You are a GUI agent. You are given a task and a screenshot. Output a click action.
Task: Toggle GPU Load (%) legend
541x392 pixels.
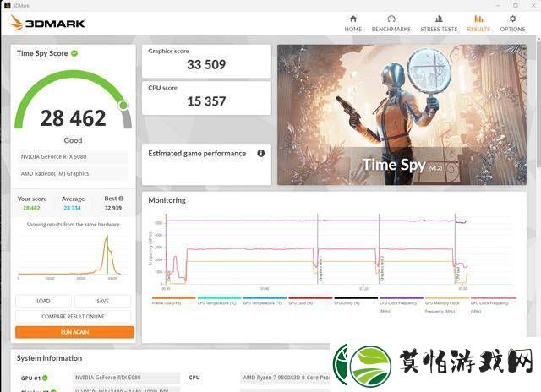[310, 301]
